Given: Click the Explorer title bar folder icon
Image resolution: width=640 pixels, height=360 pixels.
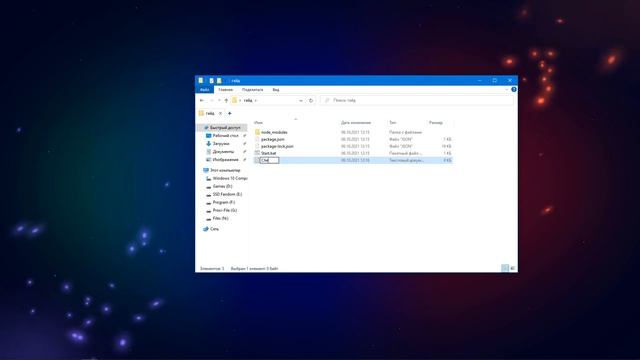Looking at the screenshot, I should (201, 80).
